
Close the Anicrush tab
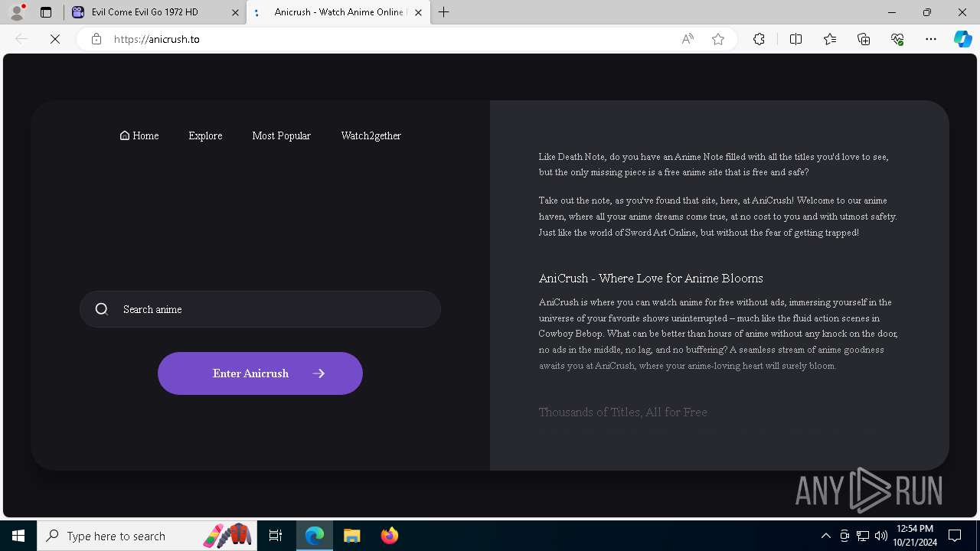pos(420,12)
